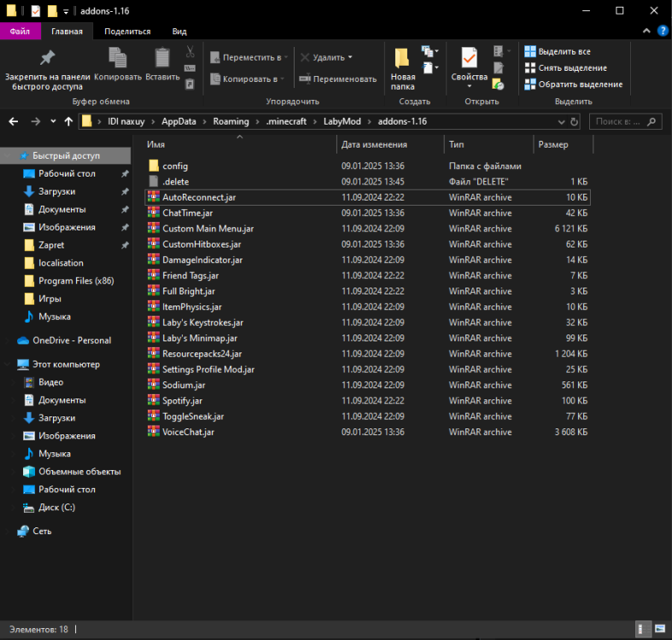
Task: Click the help question mark icon
Action: (x=663, y=31)
